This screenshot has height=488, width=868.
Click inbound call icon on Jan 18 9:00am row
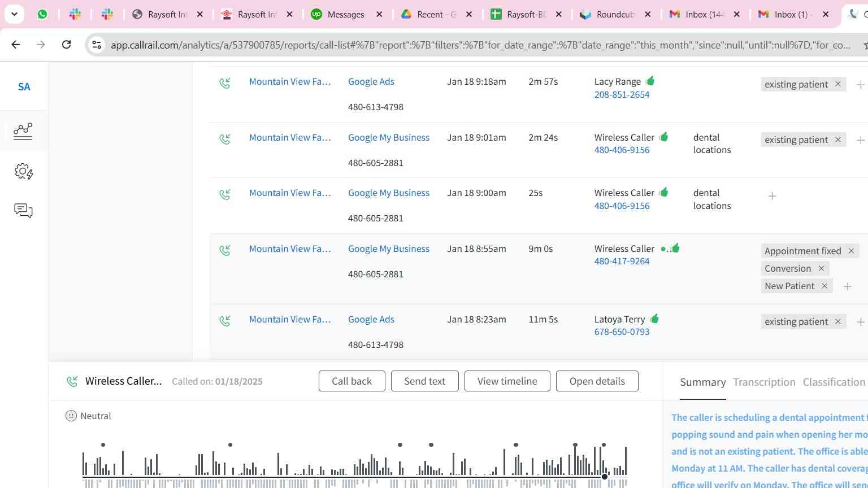click(225, 194)
